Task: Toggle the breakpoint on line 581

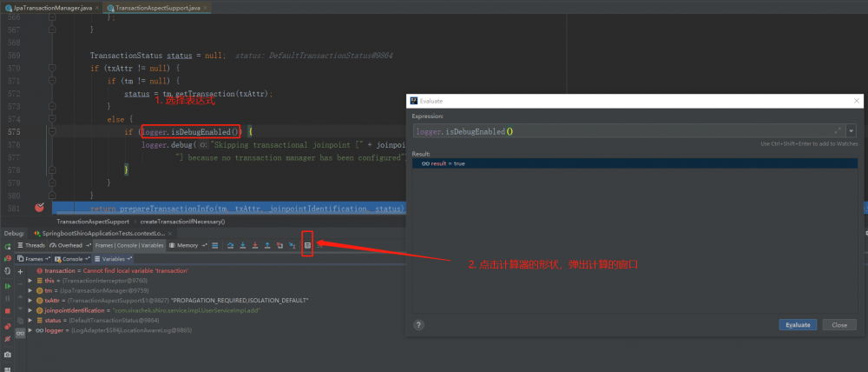Action: pyautogui.click(x=39, y=209)
